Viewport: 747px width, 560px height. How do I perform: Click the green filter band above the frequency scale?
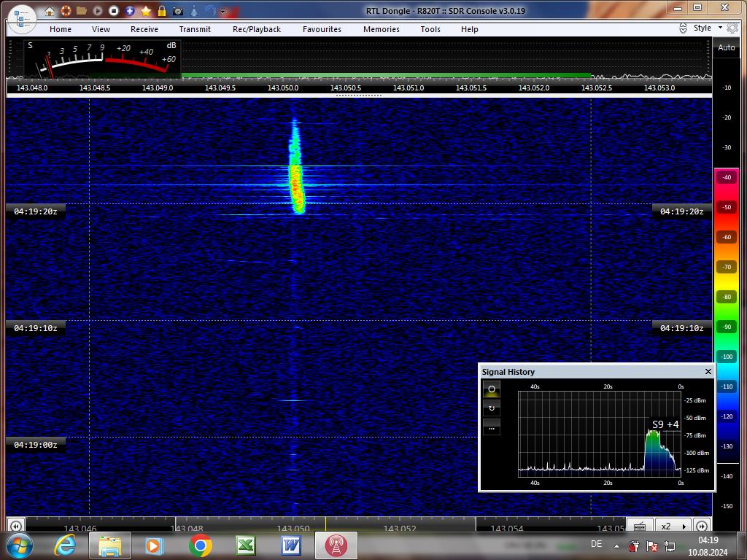386,75
